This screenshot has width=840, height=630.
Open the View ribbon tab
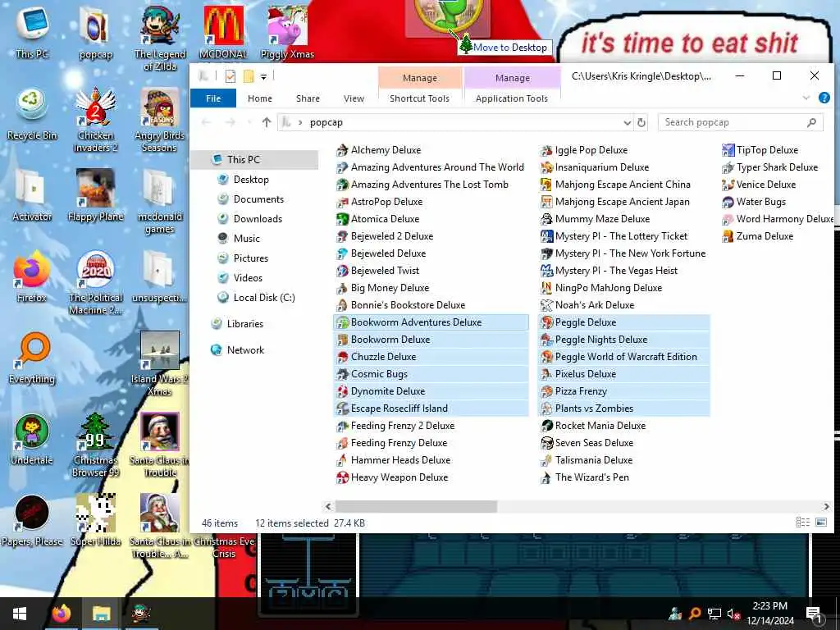tap(354, 98)
